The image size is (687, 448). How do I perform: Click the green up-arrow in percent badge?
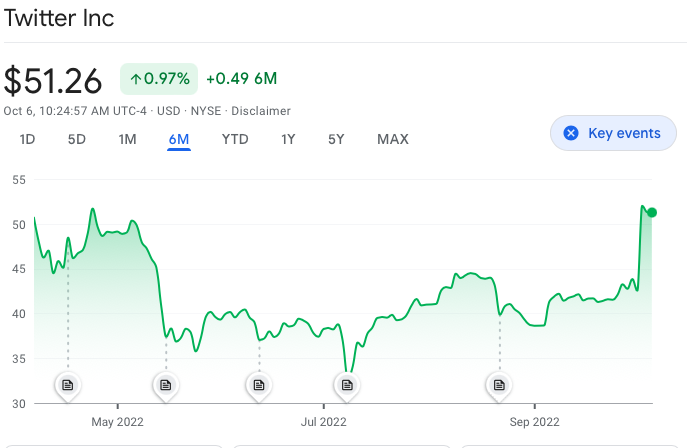pos(135,79)
